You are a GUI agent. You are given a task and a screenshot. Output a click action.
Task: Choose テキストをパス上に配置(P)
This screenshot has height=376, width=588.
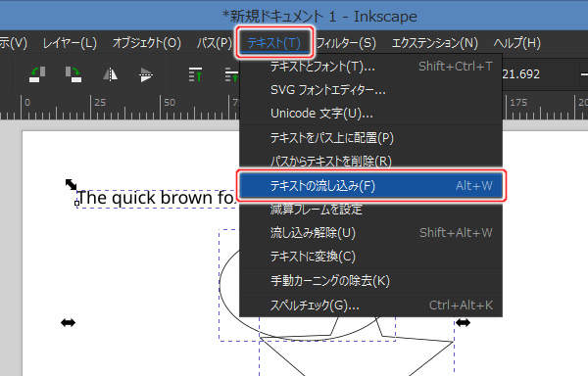tap(370, 138)
